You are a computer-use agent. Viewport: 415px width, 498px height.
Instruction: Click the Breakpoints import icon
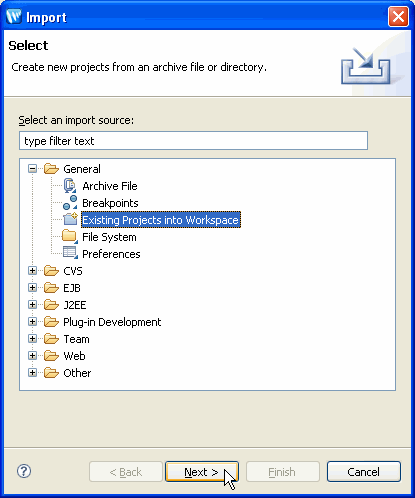70,203
